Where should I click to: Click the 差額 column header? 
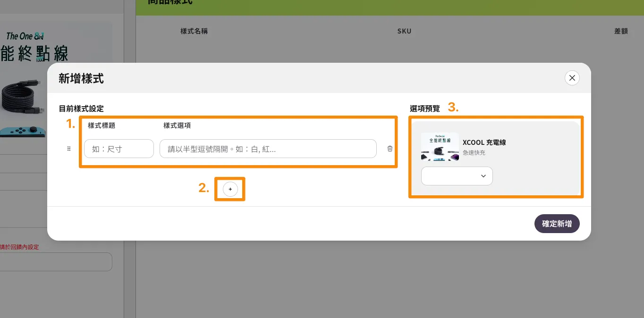621,31
